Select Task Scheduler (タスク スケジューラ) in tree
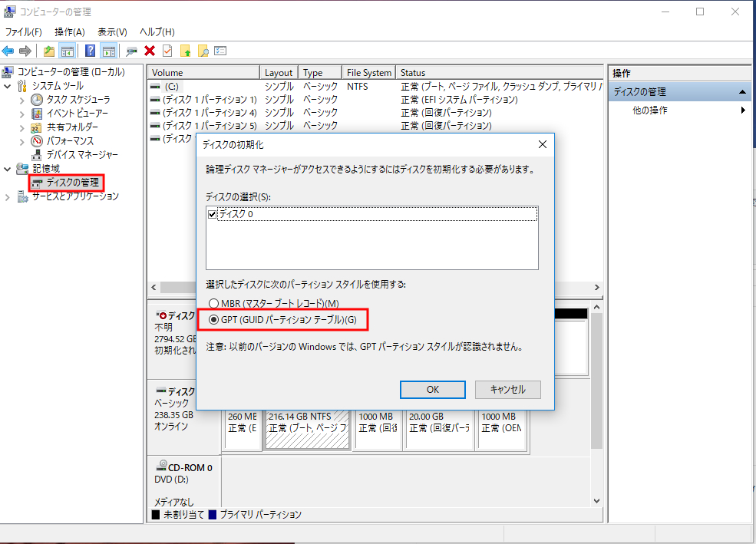 point(78,99)
